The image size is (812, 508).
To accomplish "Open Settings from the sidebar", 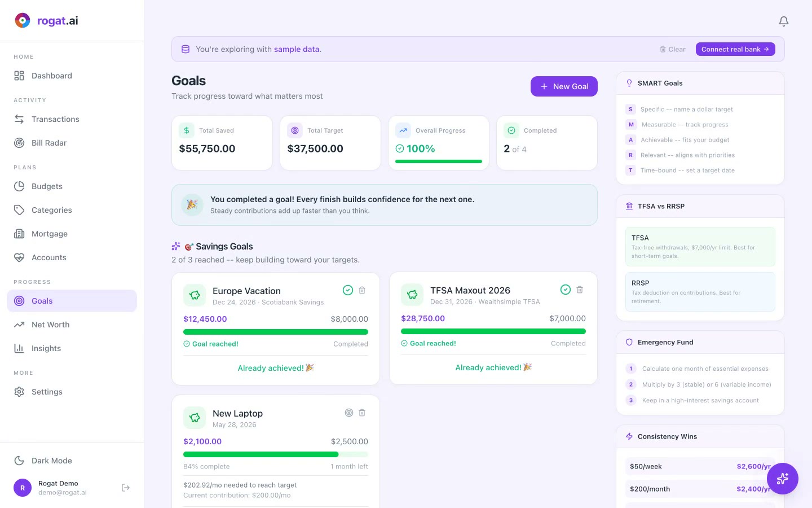I will 47,392.
